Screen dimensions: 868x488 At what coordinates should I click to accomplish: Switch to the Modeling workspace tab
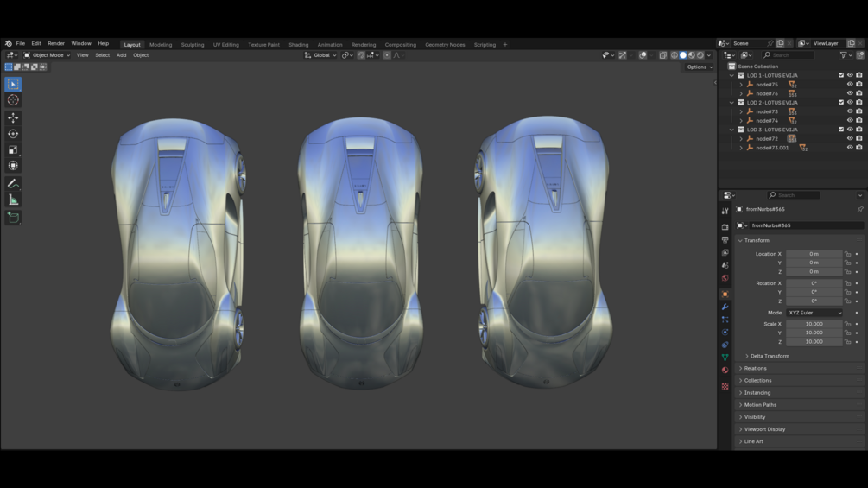(161, 45)
